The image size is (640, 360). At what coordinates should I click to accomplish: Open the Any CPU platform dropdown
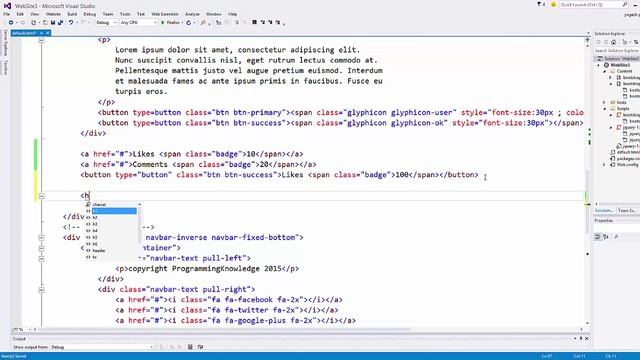pos(138,22)
